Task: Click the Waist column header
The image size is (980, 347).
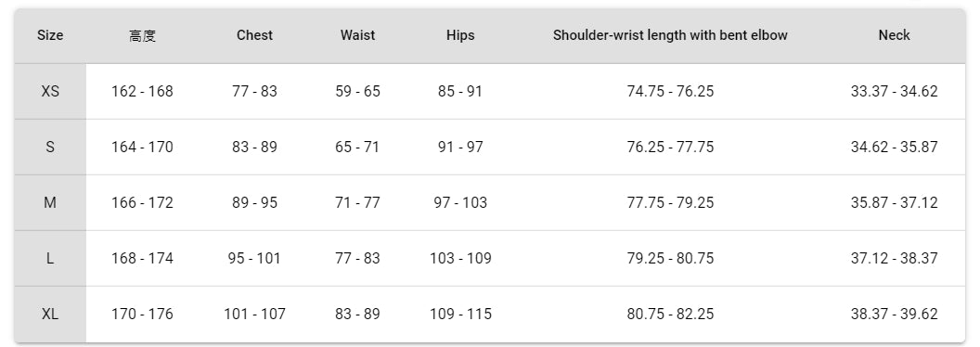Action: tap(357, 35)
